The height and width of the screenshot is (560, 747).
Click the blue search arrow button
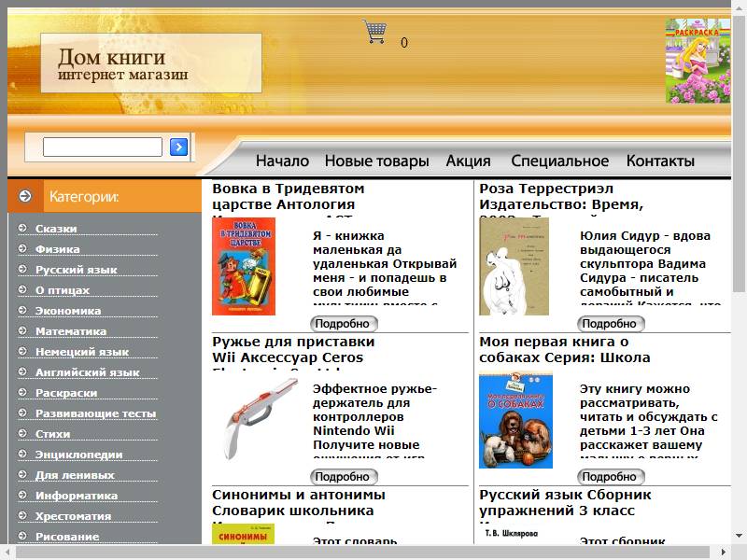click(178, 147)
